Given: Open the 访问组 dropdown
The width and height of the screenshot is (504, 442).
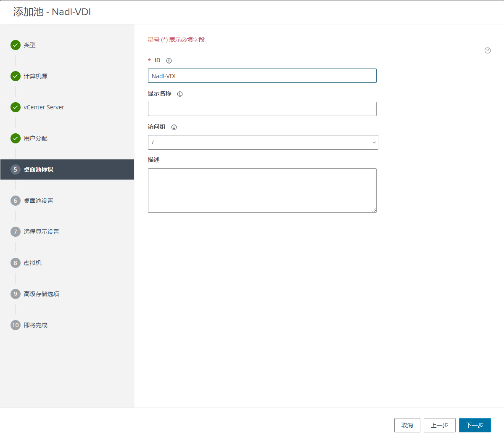Looking at the screenshot, I should click(263, 142).
